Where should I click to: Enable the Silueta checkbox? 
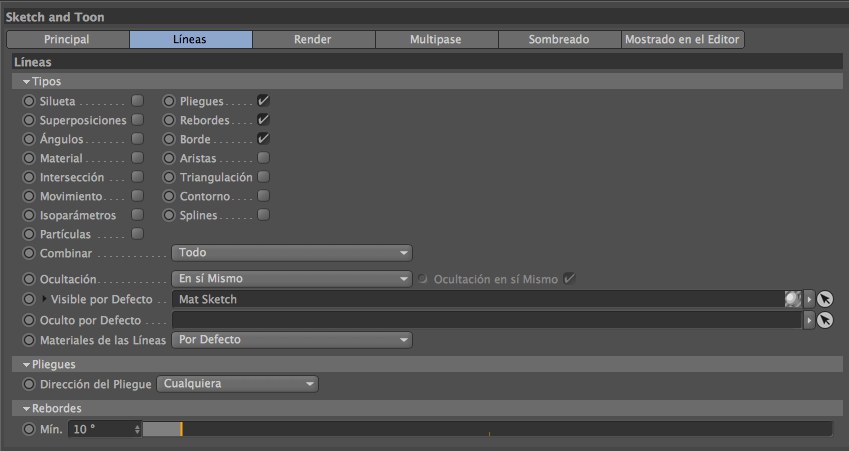[138, 101]
